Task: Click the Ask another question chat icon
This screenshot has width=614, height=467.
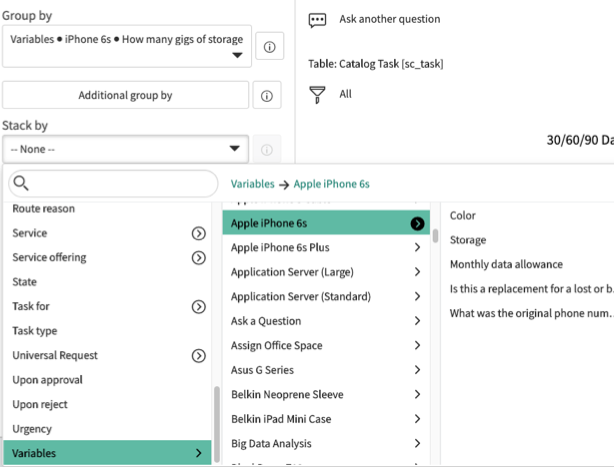Action: coord(317,20)
